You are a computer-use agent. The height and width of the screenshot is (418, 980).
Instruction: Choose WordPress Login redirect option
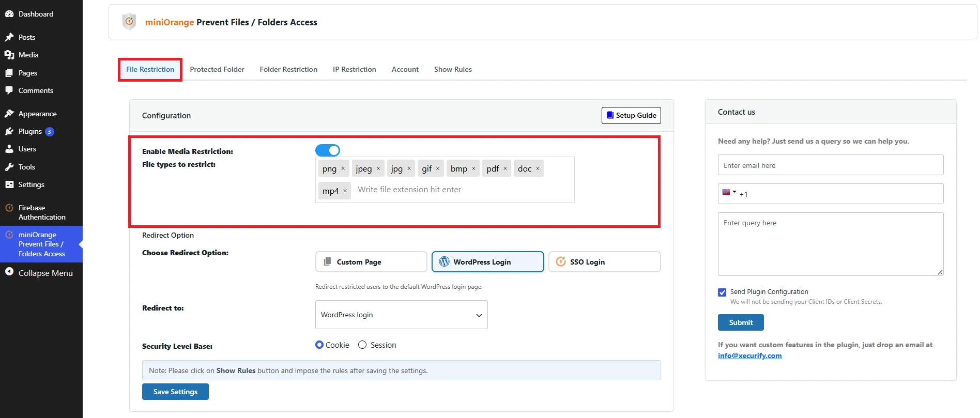click(x=488, y=262)
